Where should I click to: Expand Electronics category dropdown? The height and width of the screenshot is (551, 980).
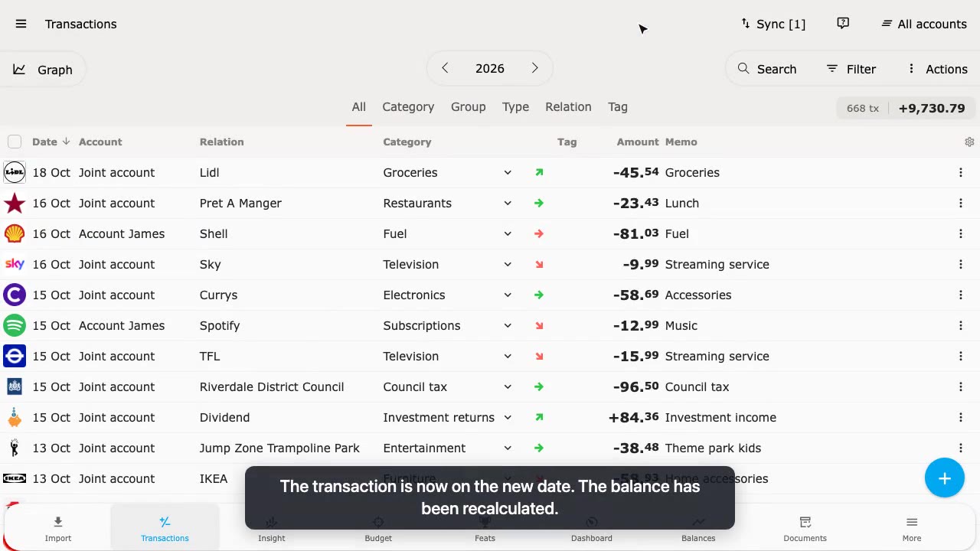(508, 295)
